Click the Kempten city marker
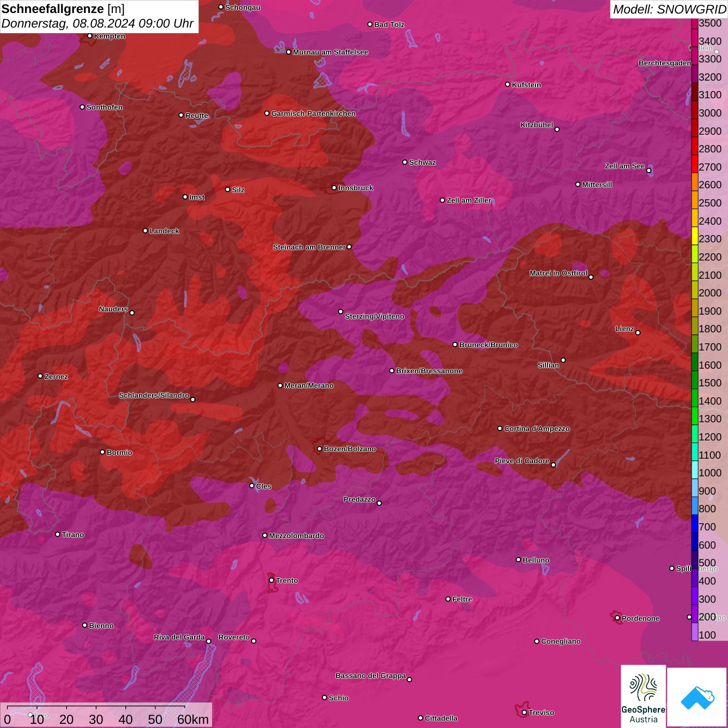Viewport: 728px width, 728px height. tap(90, 36)
